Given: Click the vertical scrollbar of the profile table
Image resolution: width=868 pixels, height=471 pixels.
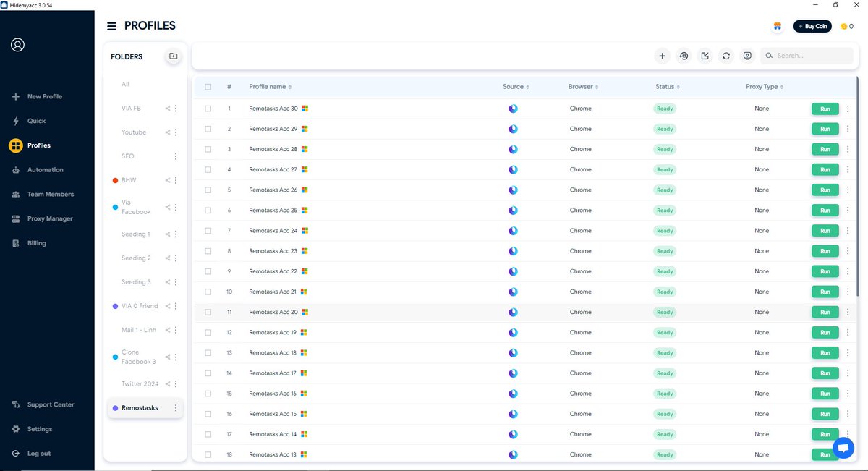Looking at the screenshot, I should coord(858,187).
